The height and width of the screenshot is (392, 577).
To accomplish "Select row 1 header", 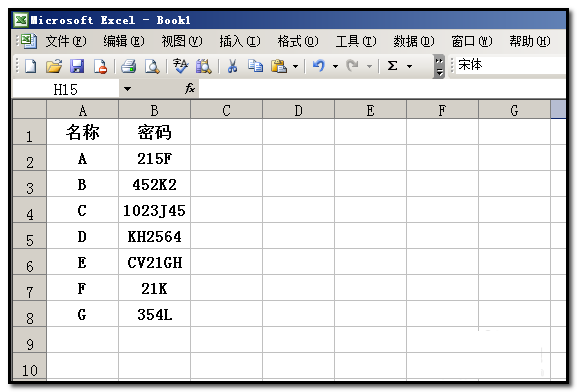I will click(x=29, y=132).
